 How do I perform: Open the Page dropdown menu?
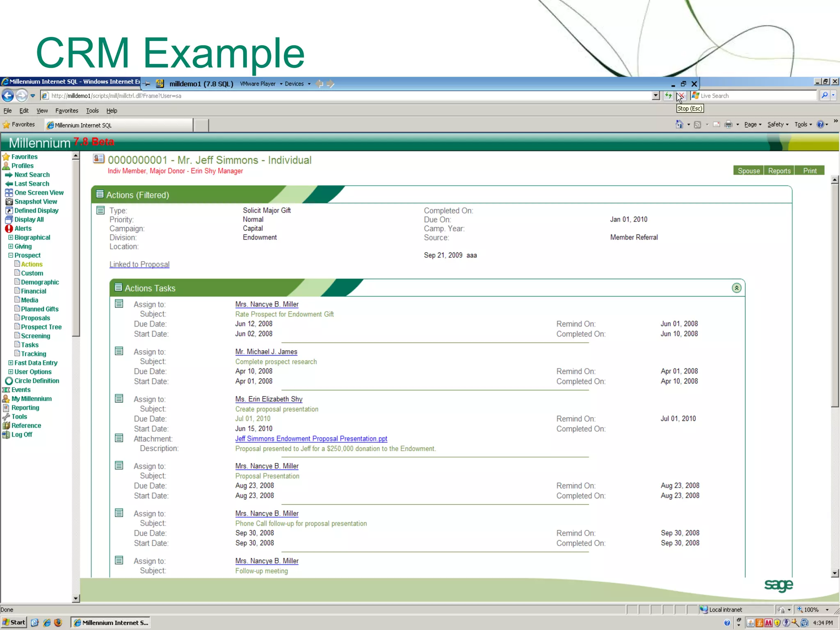753,125
